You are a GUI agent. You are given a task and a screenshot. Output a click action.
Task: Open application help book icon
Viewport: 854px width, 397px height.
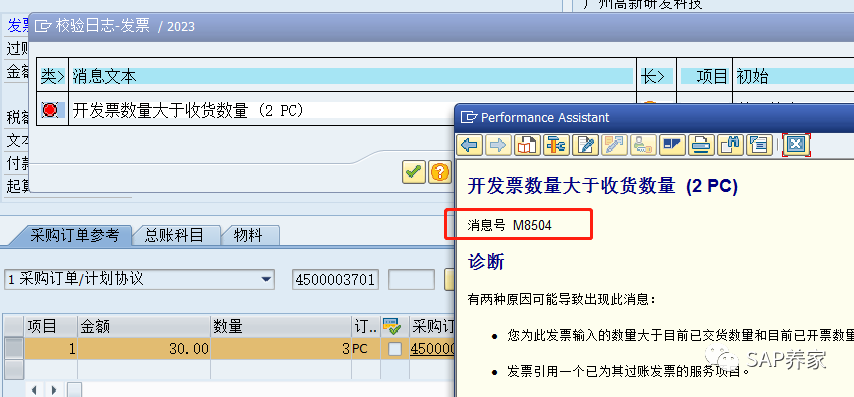click(527, 145)
